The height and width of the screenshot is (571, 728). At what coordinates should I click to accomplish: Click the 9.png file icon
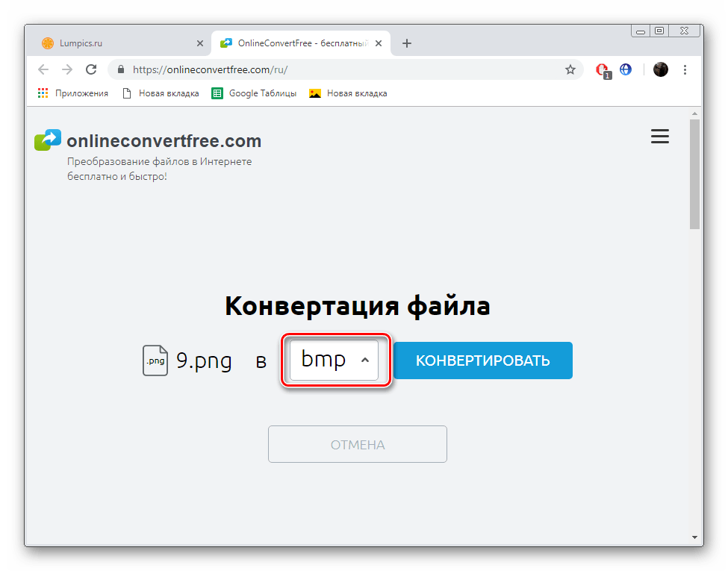pyautogui.click(x=155, y=361)
